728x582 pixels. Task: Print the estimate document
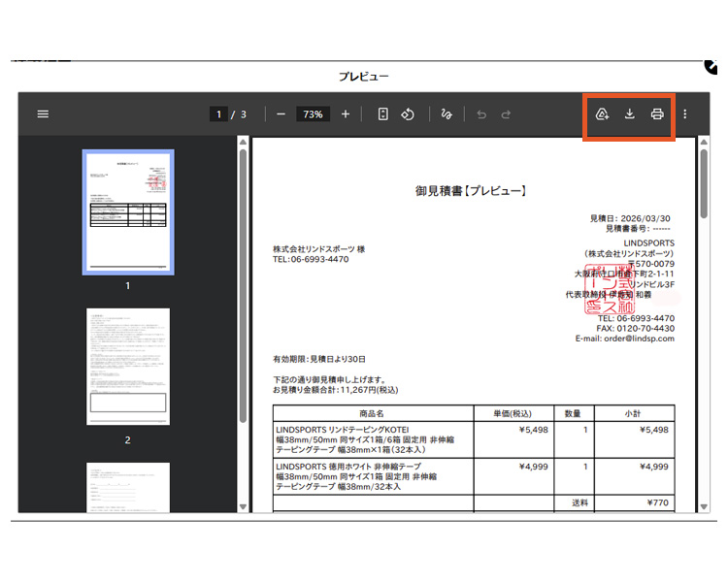657,113
